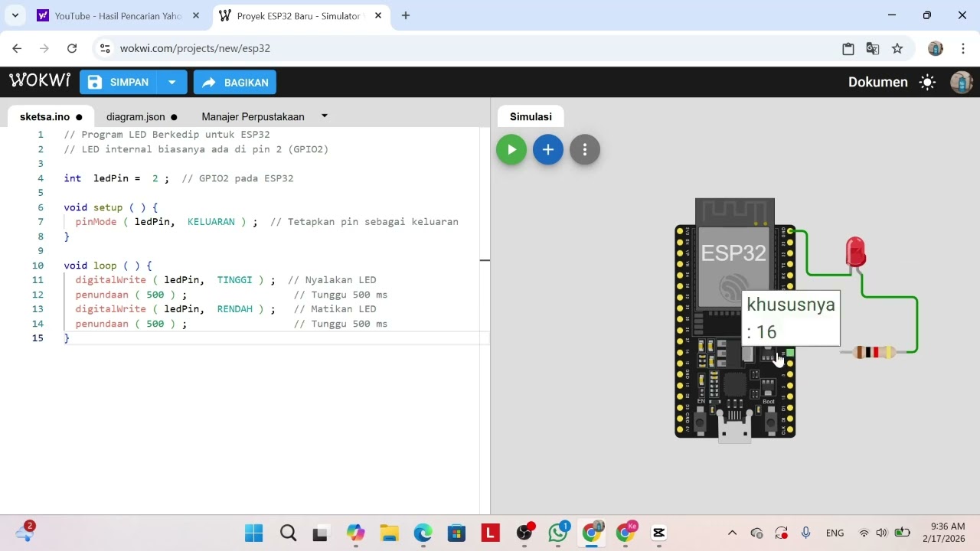Click the micro USB connector on board
The height and width of the screenshot is (551, 980).
point(734,427)
